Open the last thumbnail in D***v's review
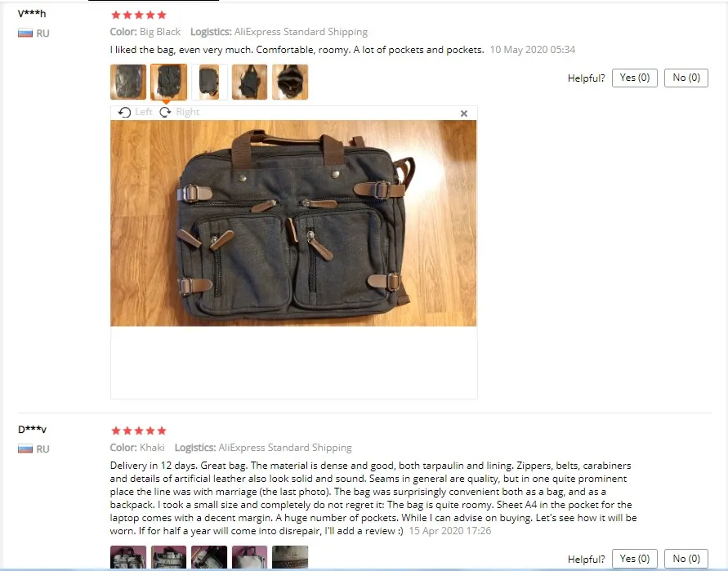 (290, 558)
